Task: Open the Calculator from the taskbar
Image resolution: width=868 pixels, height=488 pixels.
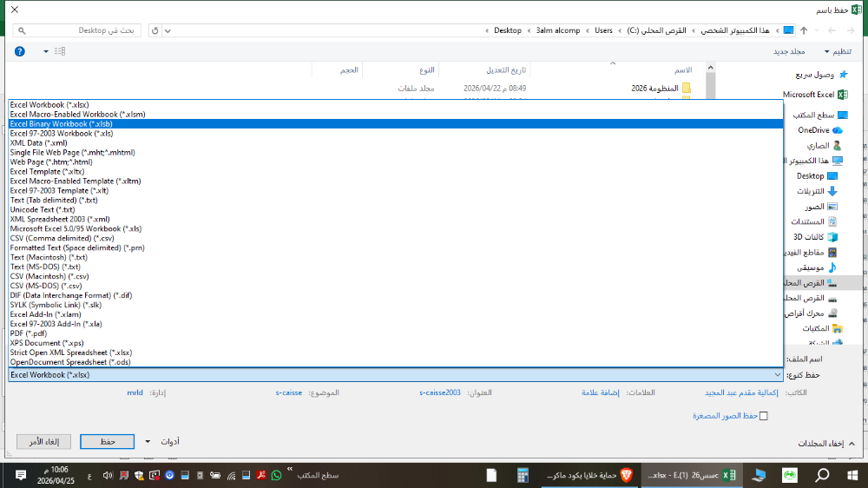Action: click(523, 475)
